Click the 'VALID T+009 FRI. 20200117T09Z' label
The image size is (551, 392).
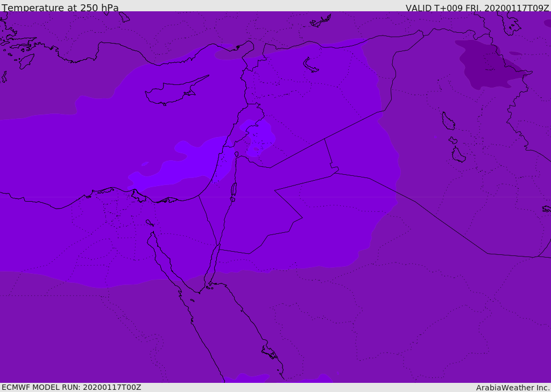click(477, 8)
